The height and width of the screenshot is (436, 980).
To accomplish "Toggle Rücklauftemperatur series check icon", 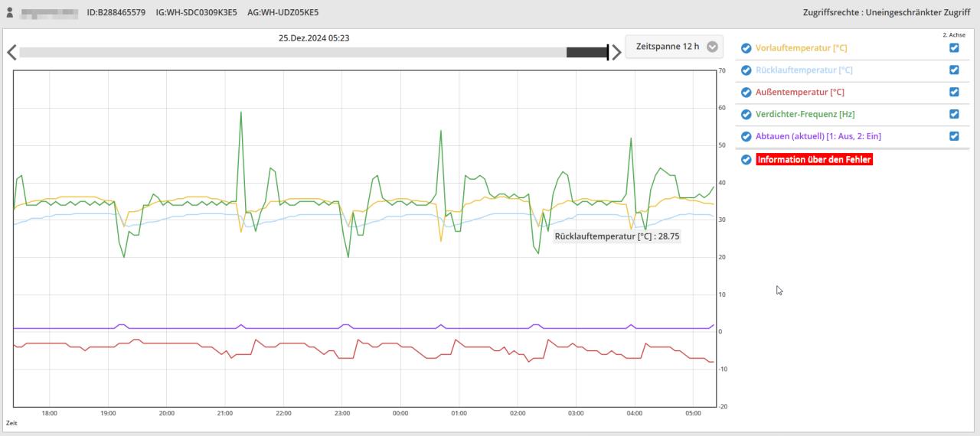I will [746, 70].
